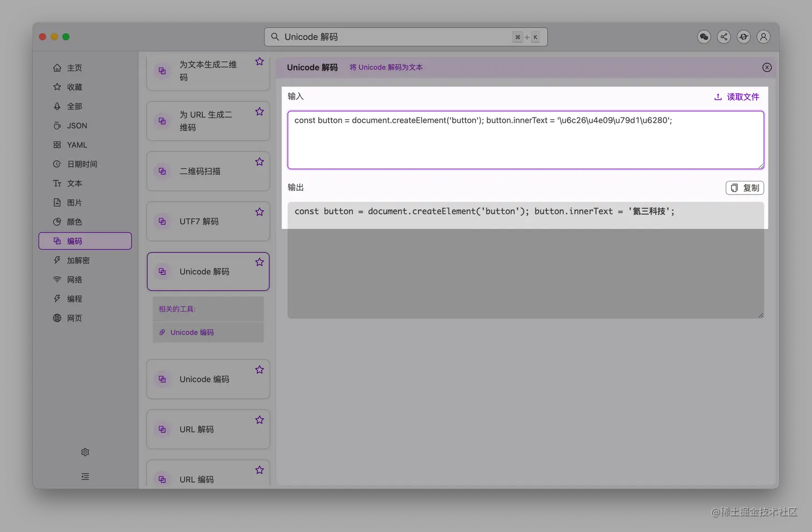Click the 相关的工具 label

(x=177, y=309)
